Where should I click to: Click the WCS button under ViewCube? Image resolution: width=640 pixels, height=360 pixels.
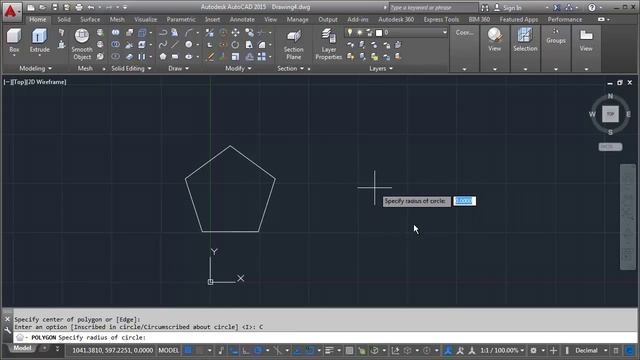click(x=610, y=147)
